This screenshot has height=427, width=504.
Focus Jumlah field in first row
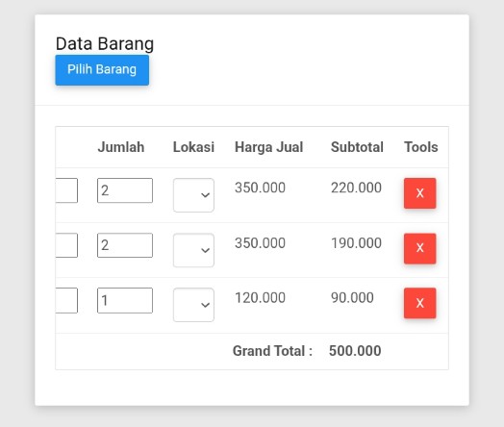coord(125,190)
